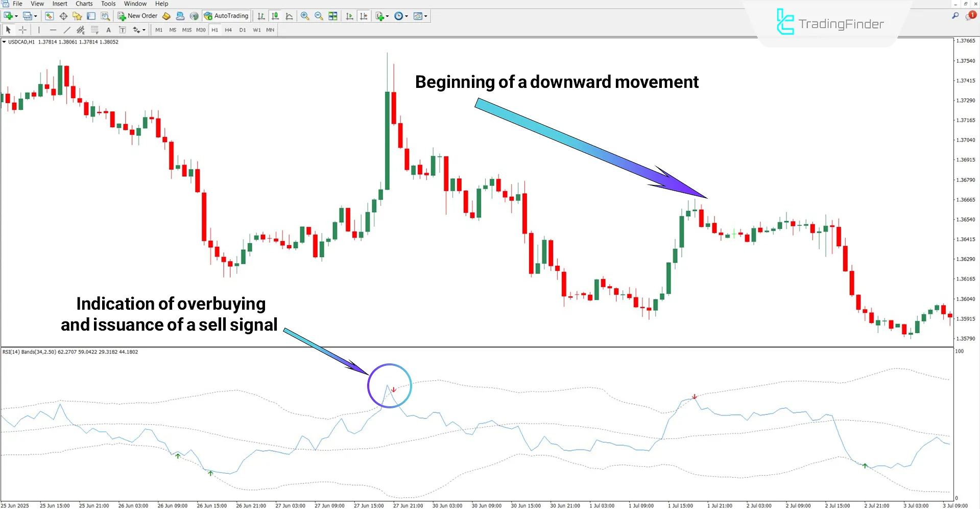Enable chart auto scroll
Viewport: 980px width, 509px height.
click(x=349, y=16)
